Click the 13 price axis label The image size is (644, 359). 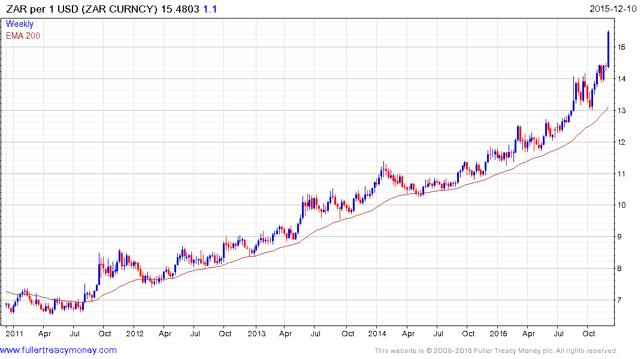[x=621, y=110]
